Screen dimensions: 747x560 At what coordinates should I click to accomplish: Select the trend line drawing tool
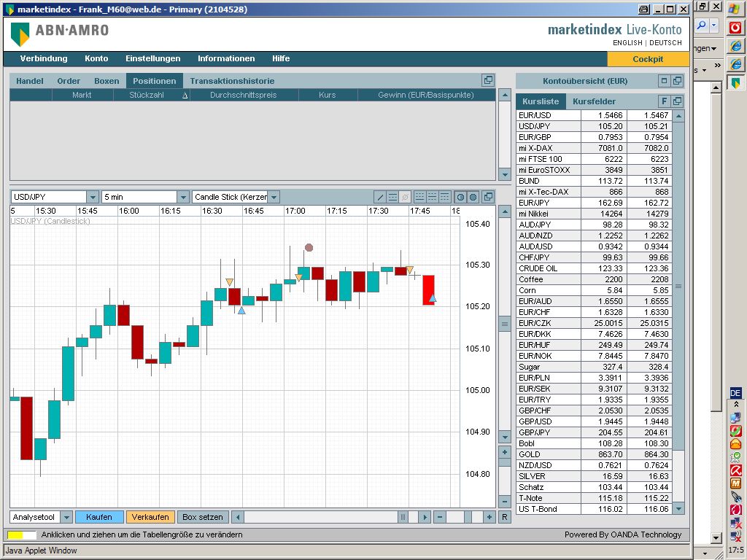[380, 197]
